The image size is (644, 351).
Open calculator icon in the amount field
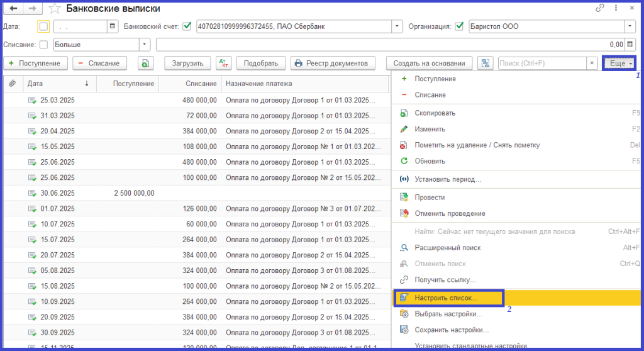point(630,45)
